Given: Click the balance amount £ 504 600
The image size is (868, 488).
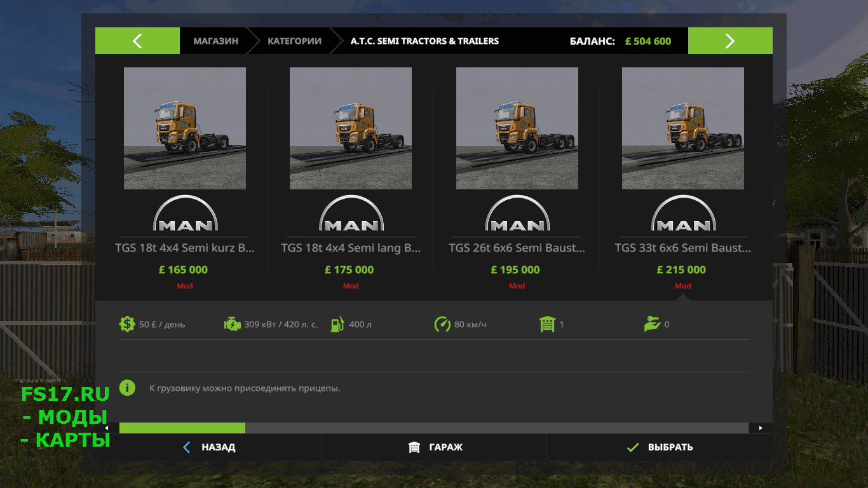Looking at the screenshot, I should coord(648,41).
